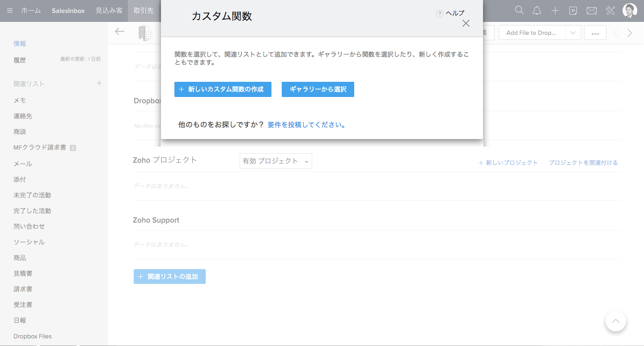Click the plus quick-create icon in top bar
Image resolution: width=644 pixels, height=346 pixels.
coord(555,10)
